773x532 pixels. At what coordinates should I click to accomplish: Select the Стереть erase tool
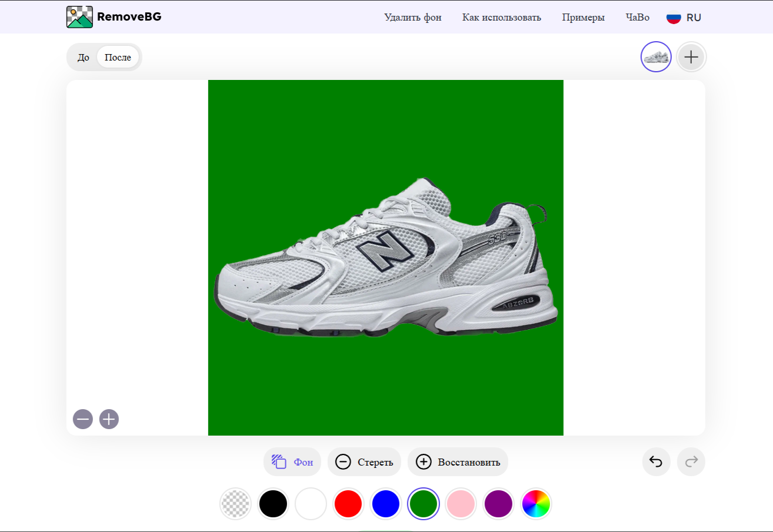pos(364,462)
